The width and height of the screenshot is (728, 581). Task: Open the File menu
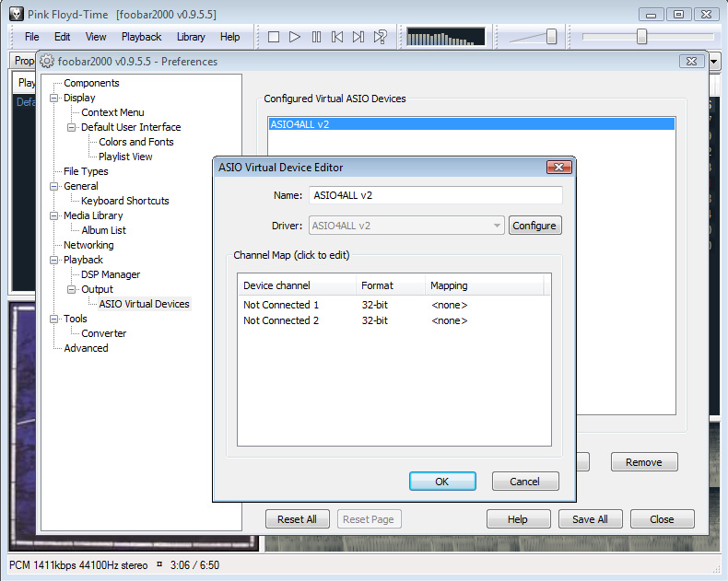(x=31, y=37)
